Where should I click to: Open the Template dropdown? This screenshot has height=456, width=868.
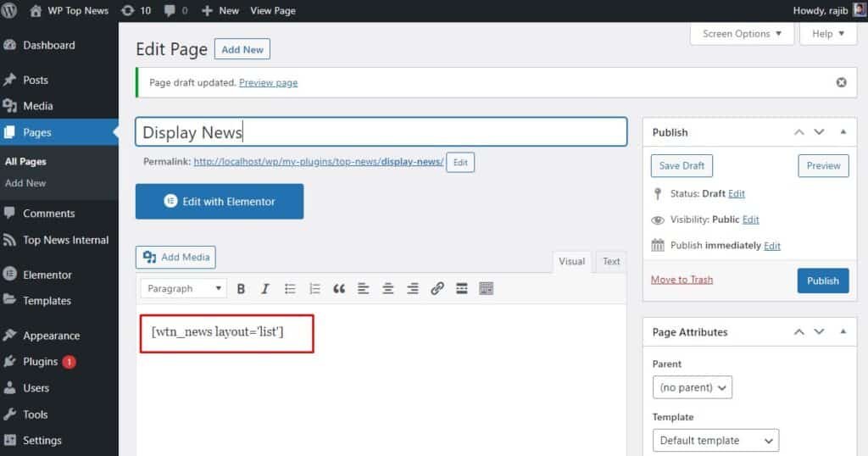click(x=715, y=441)
